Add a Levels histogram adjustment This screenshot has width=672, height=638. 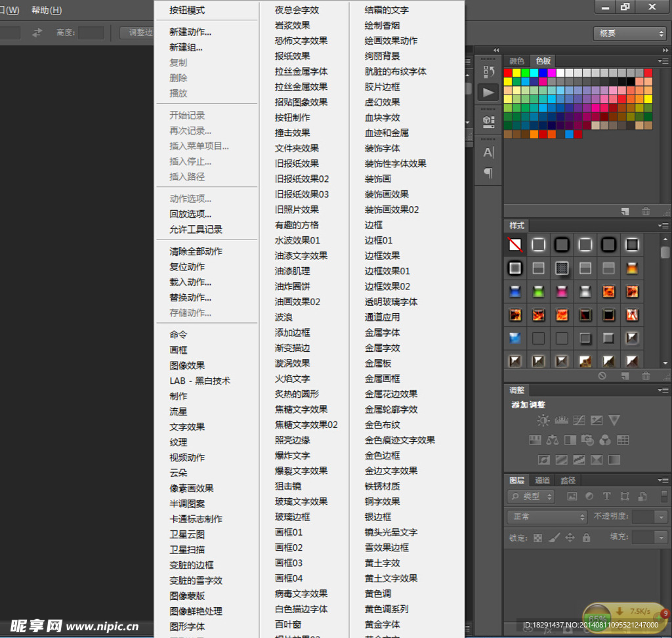click(561, 420)
